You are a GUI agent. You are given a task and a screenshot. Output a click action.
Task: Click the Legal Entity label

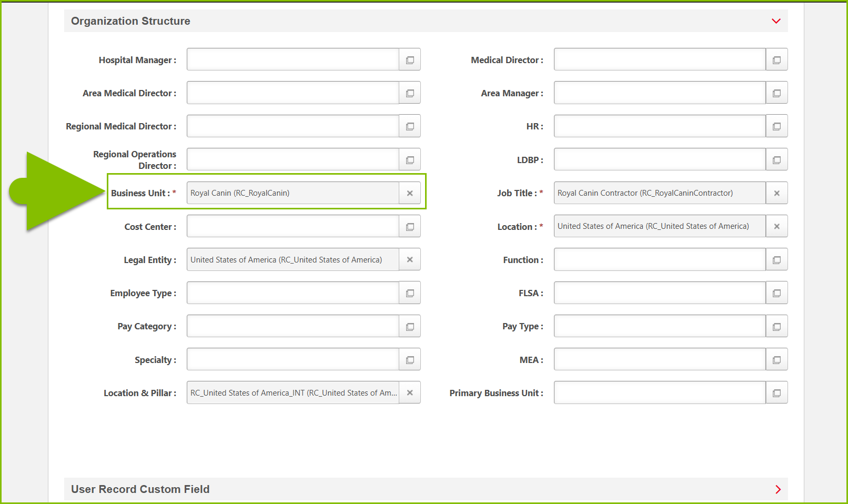click(150, 260)
